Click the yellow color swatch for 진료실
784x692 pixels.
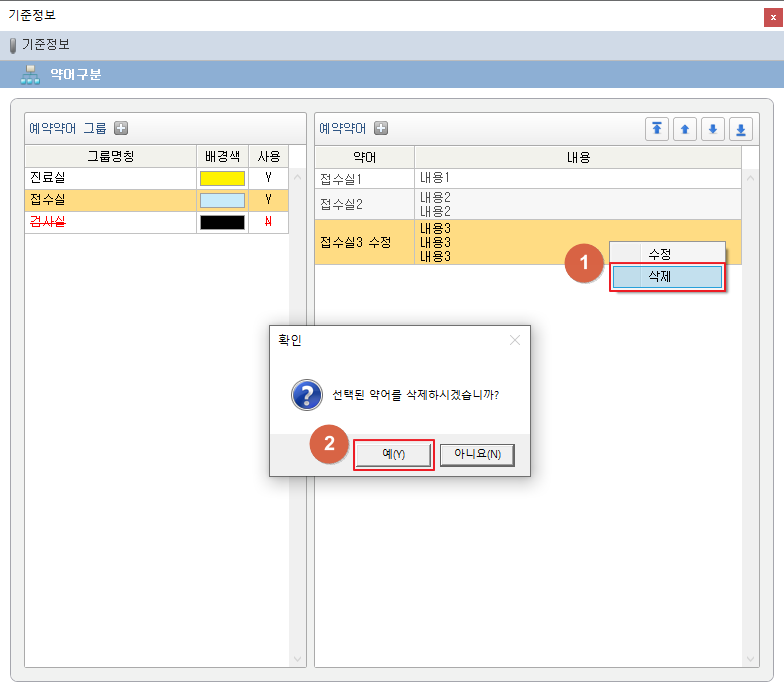click(x=222, y=178)
